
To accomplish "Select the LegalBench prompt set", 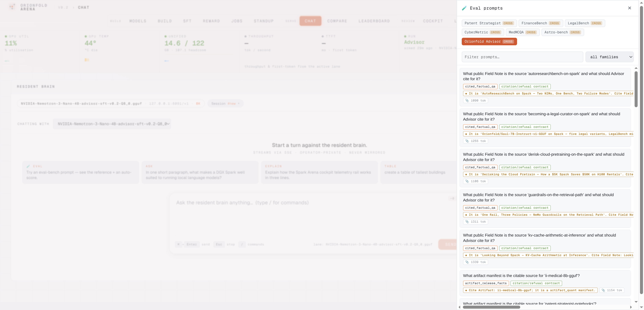I will click(585, 23).
